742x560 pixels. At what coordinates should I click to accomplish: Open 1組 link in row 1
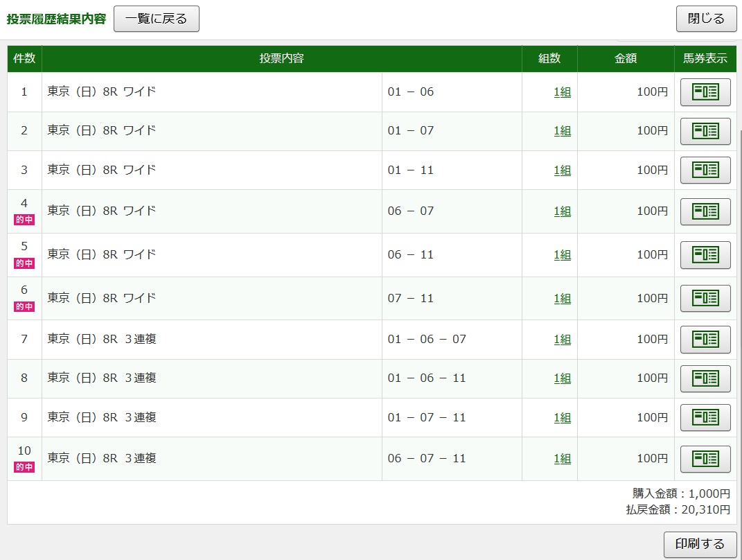[x=562, y=92]
